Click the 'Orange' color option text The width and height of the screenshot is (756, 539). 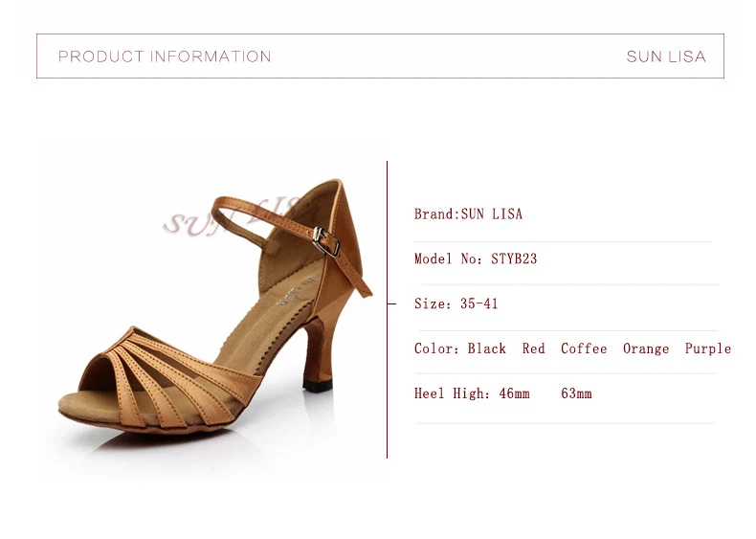(x=646, y=348)
